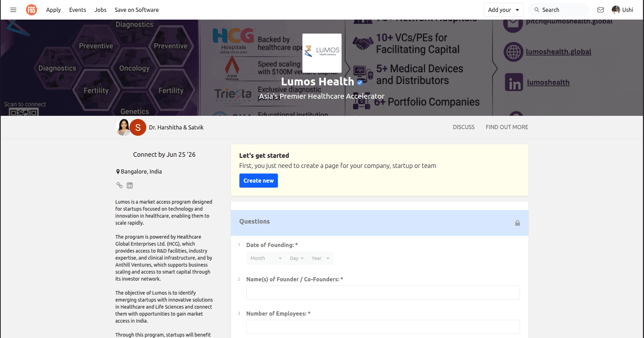The height and width of the screenshot is (338, 644).
Task: Open the Lumos Health logo thumbnail
Action: click(322, 53)
